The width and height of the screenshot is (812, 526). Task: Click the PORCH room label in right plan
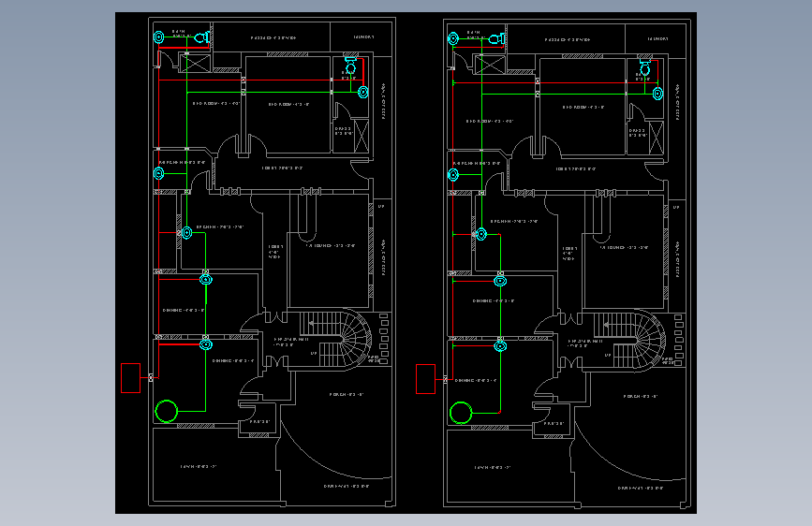point(641,396)
